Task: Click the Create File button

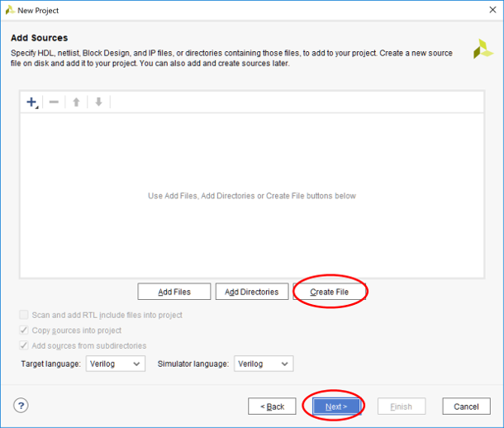Action: [x=330, y=292]
